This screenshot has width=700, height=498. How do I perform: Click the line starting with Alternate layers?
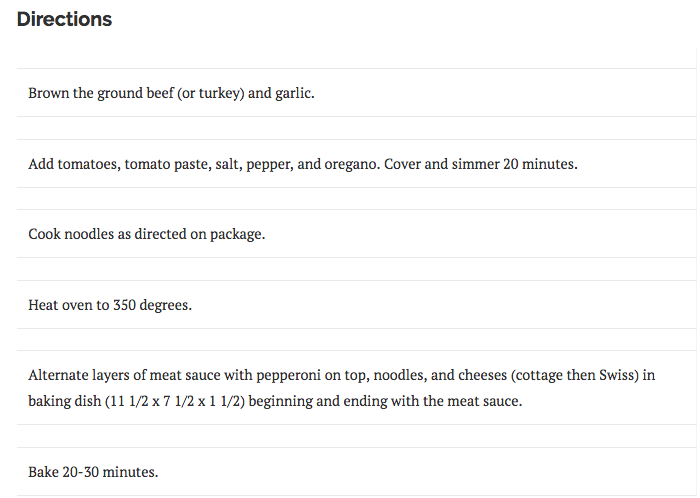(341, 376)
